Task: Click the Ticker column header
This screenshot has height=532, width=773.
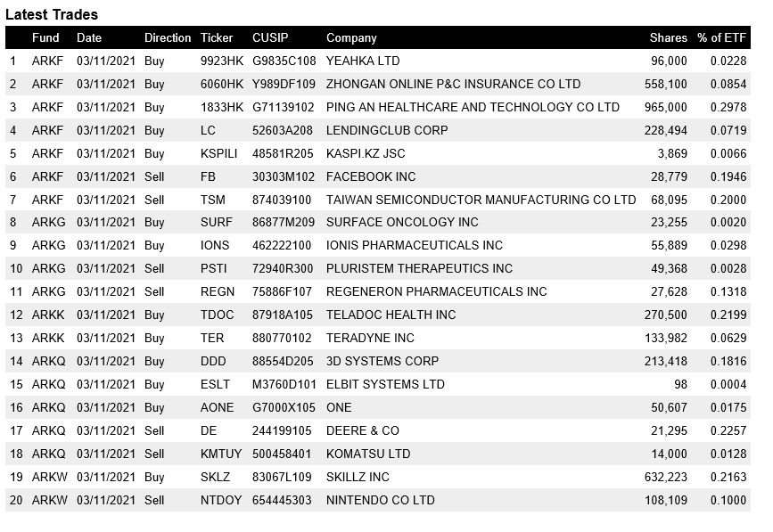Action: (217, 38)
